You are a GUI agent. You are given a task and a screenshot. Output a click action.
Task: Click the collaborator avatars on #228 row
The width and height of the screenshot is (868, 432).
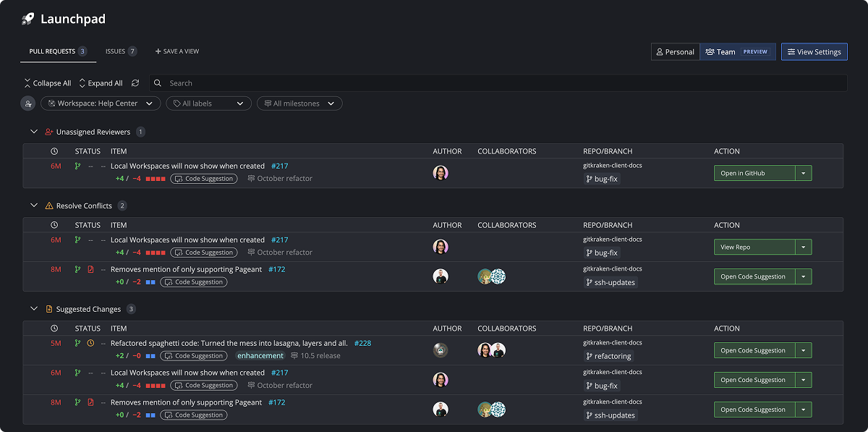click(x=492, y=350)
